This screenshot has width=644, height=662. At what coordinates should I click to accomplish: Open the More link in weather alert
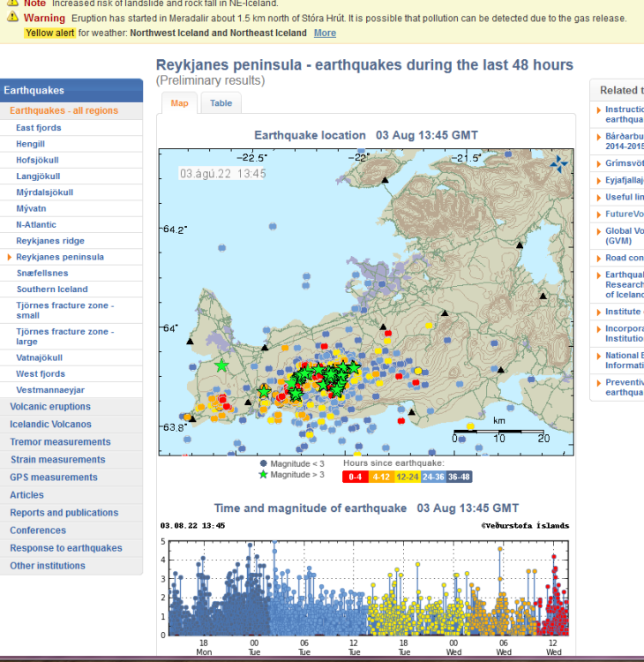(325, 33)
